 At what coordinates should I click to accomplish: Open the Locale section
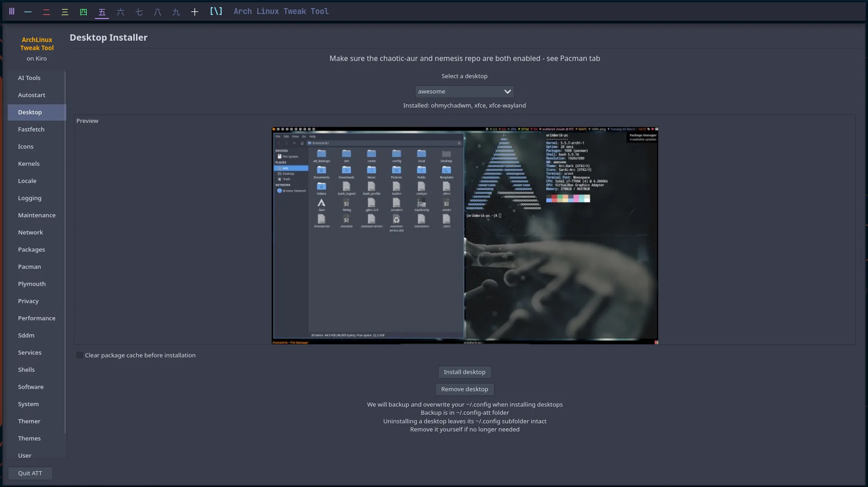pos(37,181)
